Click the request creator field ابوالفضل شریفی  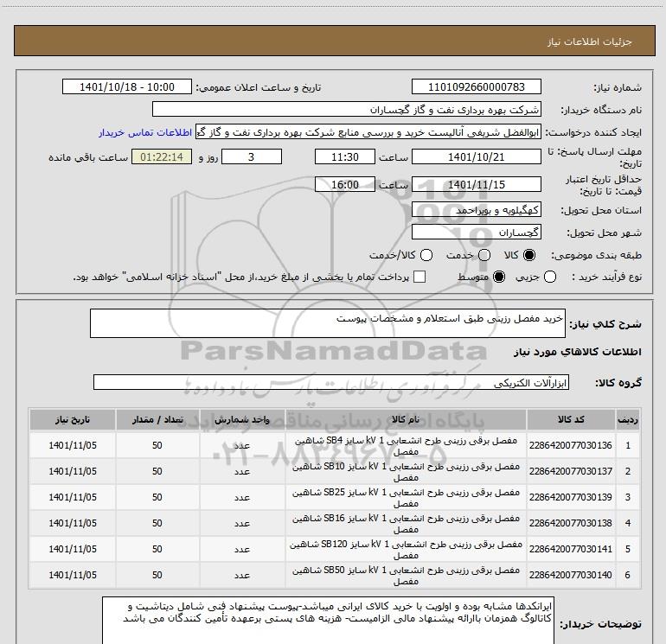click(x=368, y=132)
